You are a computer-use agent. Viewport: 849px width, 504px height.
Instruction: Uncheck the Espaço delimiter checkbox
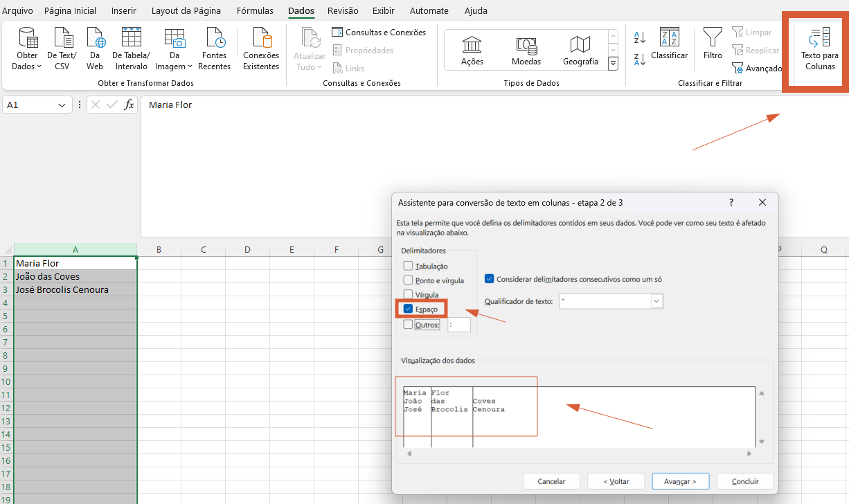point(409,309)
